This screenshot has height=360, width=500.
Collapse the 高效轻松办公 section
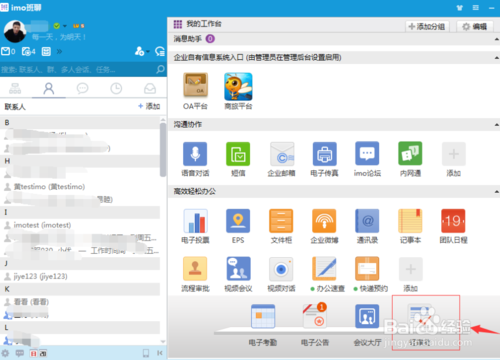(x=496, y=192)
